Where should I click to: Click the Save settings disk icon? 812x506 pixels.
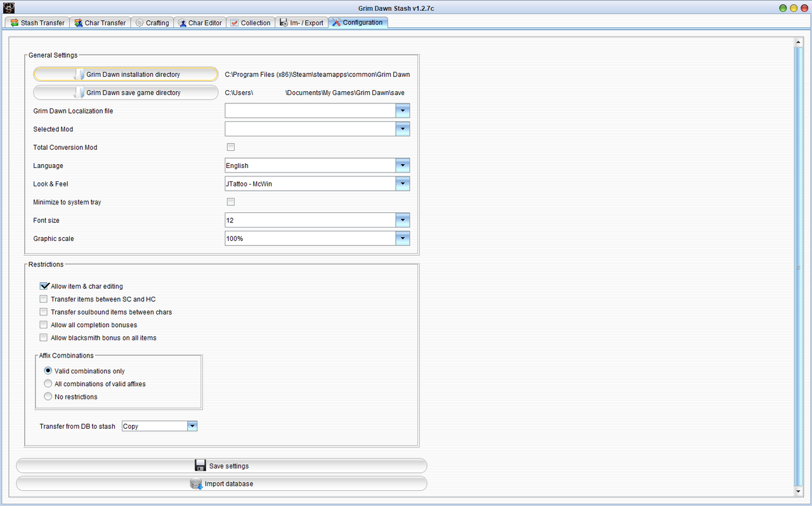(200, 465)
